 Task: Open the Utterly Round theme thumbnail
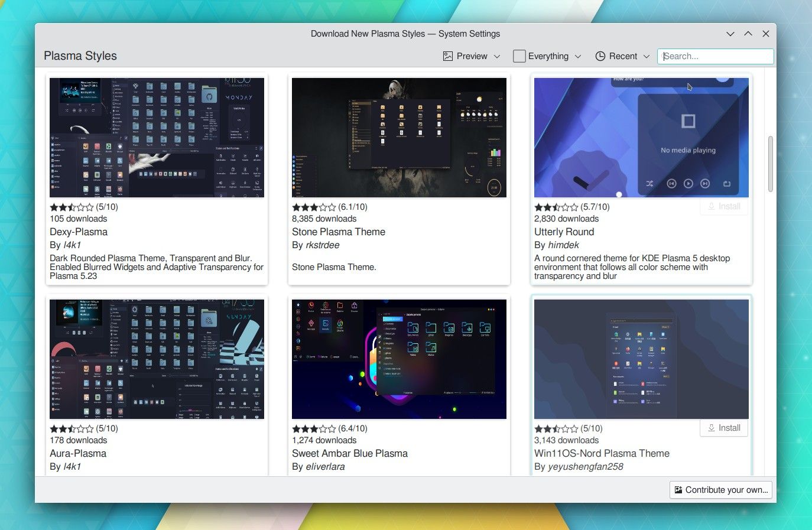pos(641,138)
